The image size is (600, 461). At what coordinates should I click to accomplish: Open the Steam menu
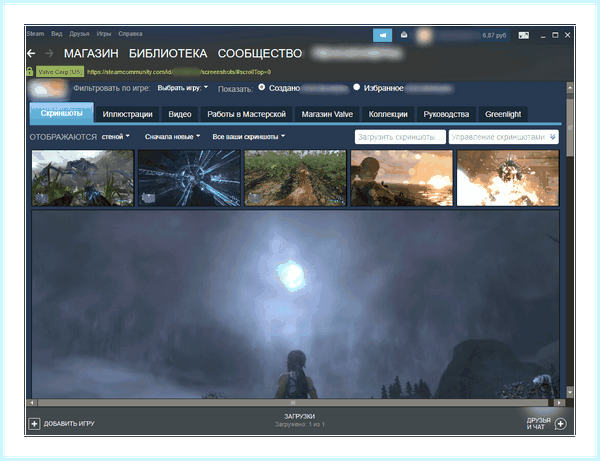(35, 34)
